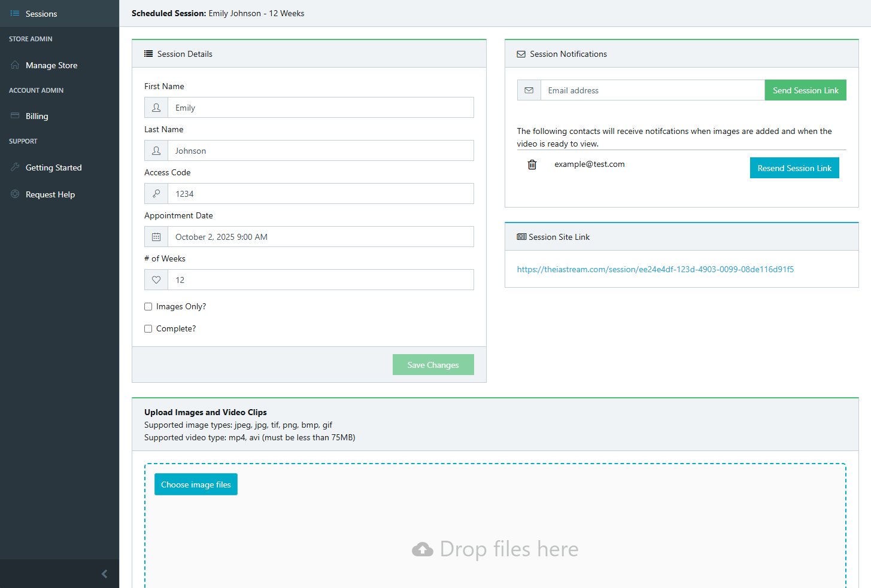
Task: Click the heart icon beside # of Weeks
Action: point(156,279)
